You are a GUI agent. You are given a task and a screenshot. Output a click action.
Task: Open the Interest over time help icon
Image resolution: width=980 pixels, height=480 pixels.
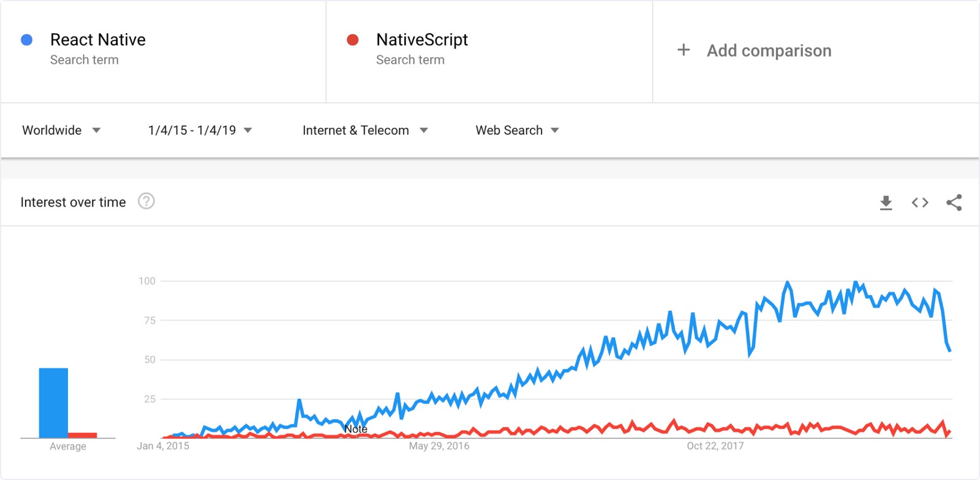click(146, 201)
